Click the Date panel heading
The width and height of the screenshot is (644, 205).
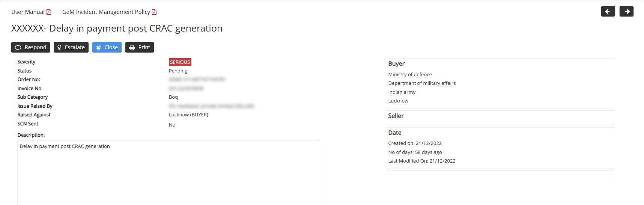[395, 133]
